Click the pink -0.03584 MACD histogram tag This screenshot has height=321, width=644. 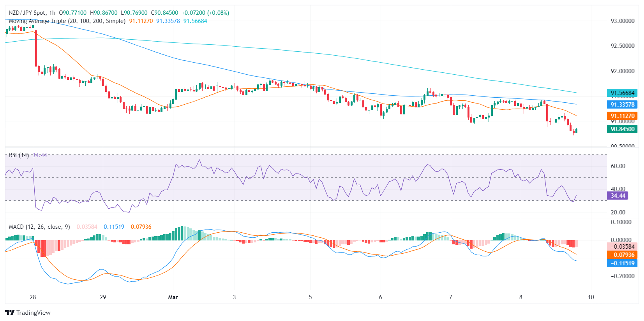622,247
